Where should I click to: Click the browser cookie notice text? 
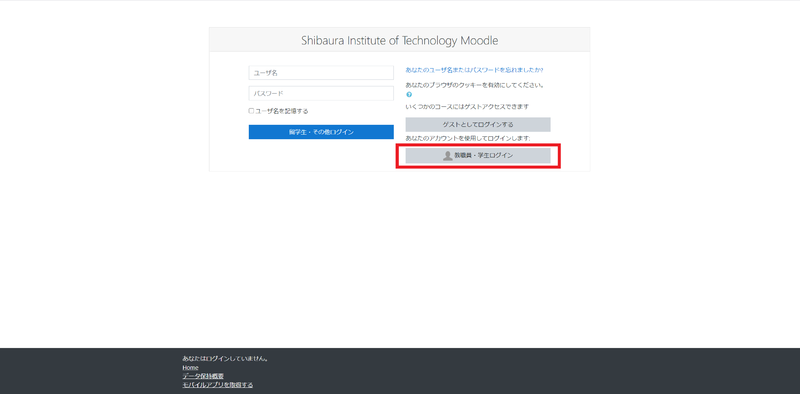tap(474, 85)
